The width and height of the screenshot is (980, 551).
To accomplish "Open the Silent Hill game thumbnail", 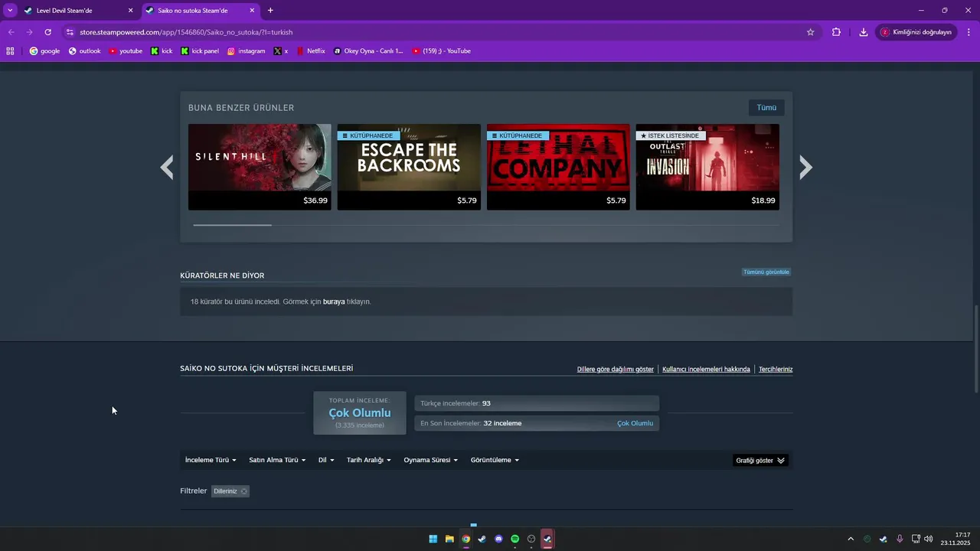I will (x=260, y=167).
